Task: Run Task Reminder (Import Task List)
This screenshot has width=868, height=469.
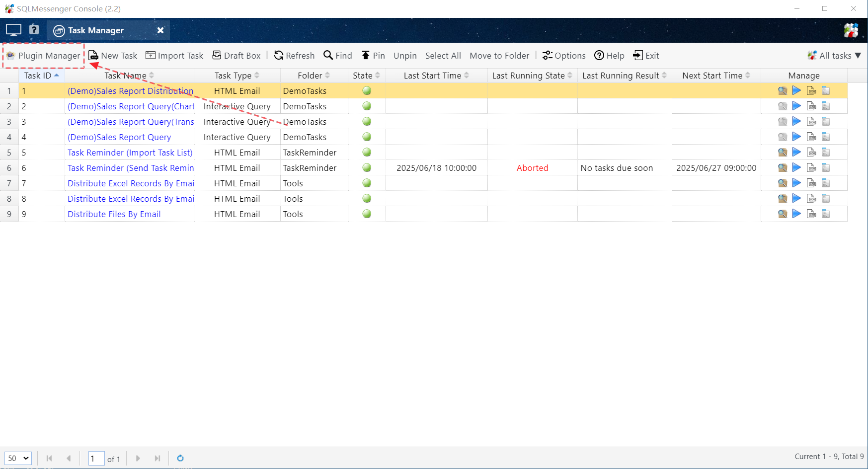Action: (x=796, y=152)
